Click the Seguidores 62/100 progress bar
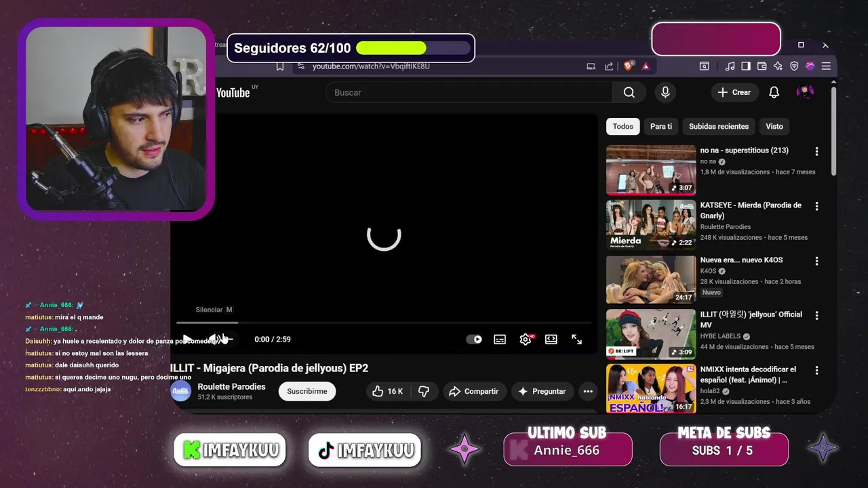 413,48
